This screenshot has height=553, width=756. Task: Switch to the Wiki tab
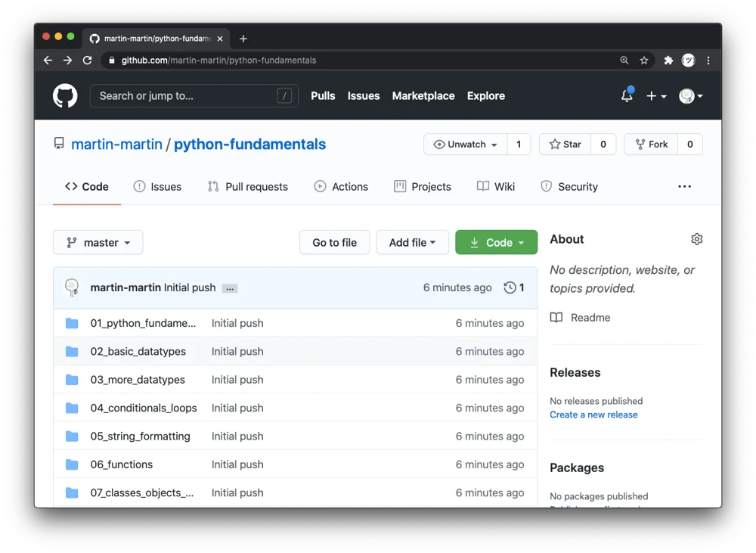(x=496, y=187)
